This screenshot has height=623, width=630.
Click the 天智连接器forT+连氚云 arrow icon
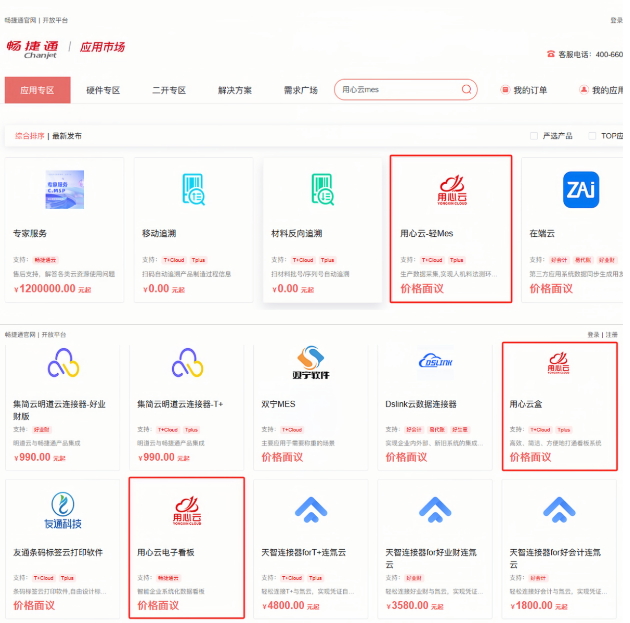tap(311, 509)
